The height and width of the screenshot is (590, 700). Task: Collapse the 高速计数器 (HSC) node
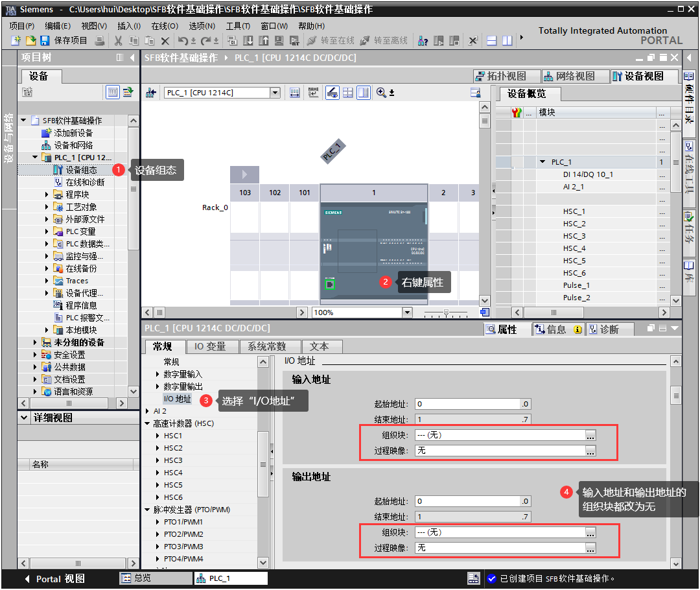147,423
